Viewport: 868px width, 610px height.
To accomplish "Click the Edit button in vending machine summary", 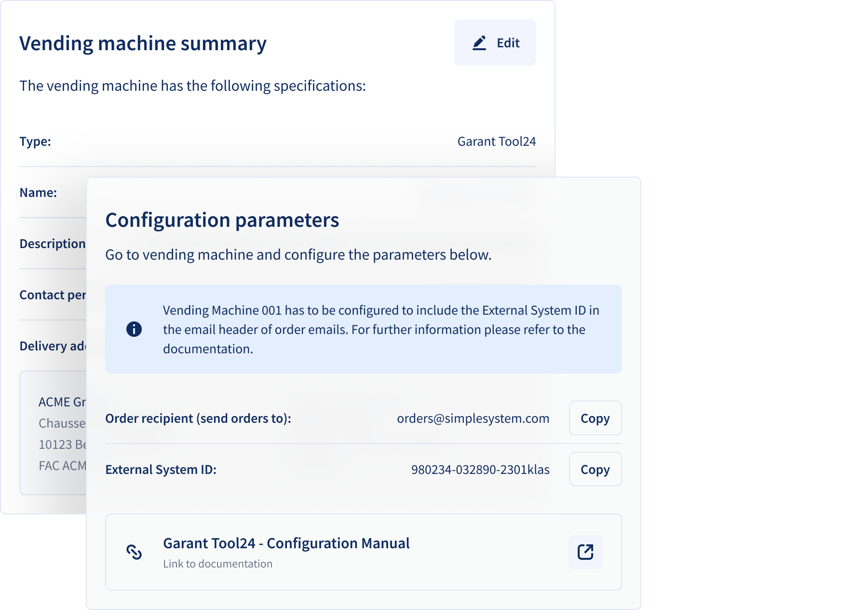I will click(x=495, y=42).
